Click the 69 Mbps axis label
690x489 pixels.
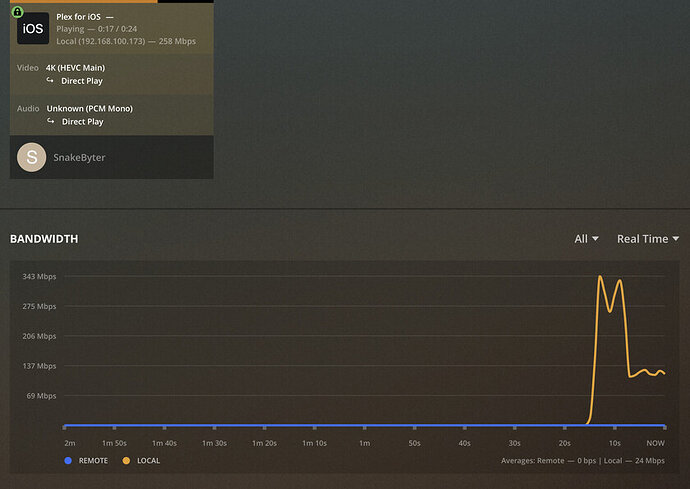point(41,396)
